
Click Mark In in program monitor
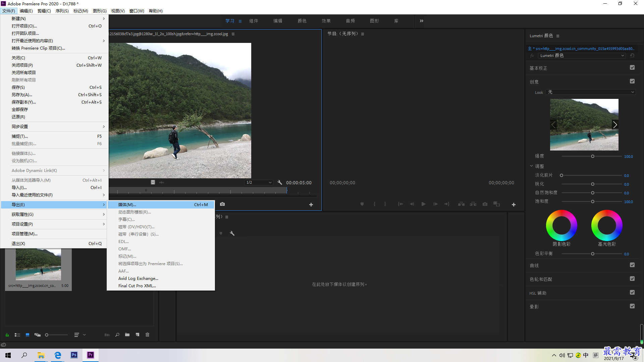click(374, 204)
